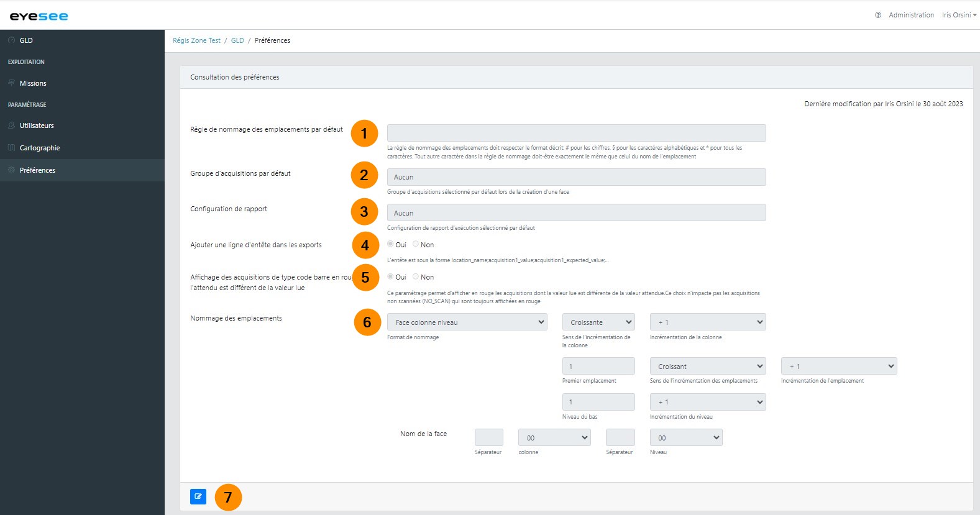The height and width of the screenshot is (515, 980).
Task: Open the Niveau 00 dropdown
Action: coord(686,437)
